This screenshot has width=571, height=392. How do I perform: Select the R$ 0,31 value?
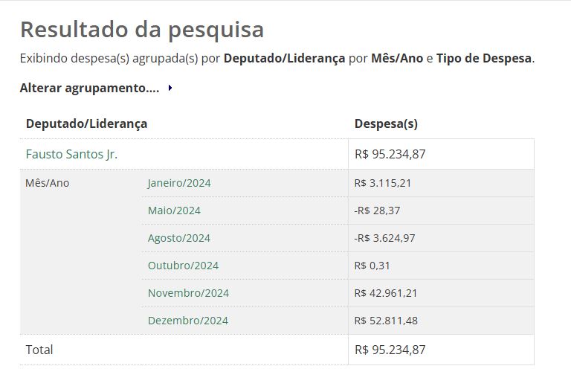pyautogui.click(x=372, y=266)
